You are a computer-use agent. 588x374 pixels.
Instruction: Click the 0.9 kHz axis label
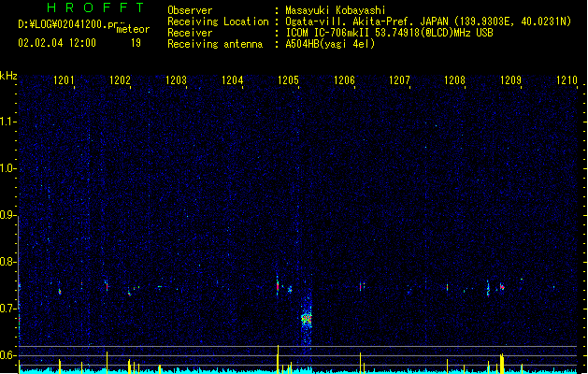click(x=7, y=215)
